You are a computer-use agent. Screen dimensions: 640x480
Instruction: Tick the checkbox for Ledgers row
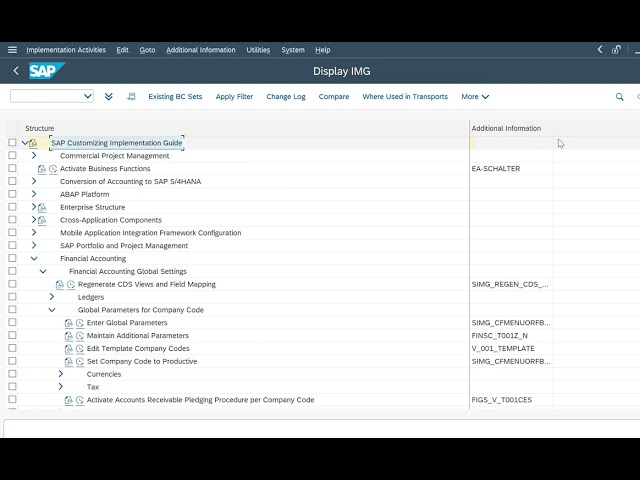coord(12,296)
